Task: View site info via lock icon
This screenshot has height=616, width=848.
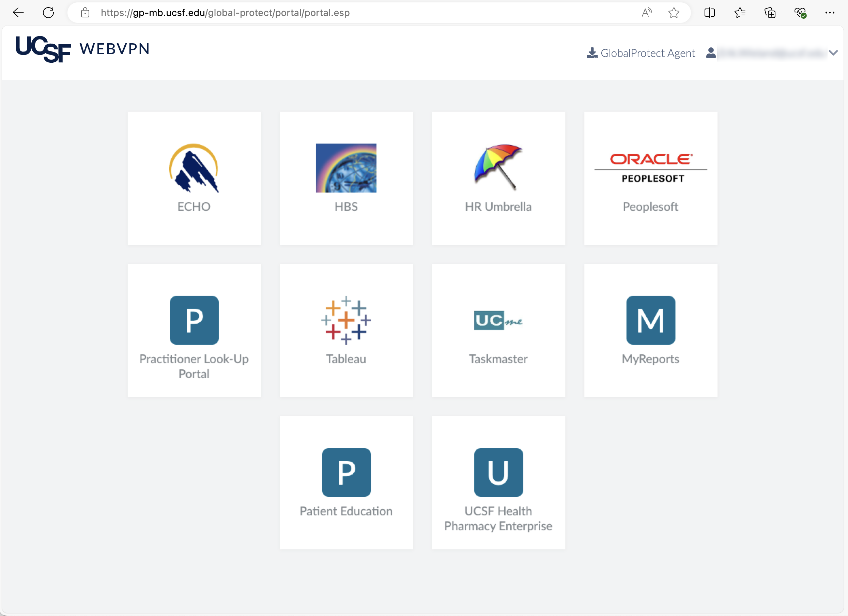Action: tap(85, 12)
